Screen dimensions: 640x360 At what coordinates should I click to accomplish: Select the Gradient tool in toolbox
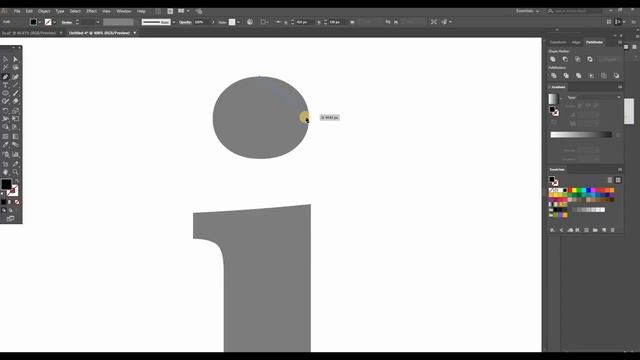(16, 137)
